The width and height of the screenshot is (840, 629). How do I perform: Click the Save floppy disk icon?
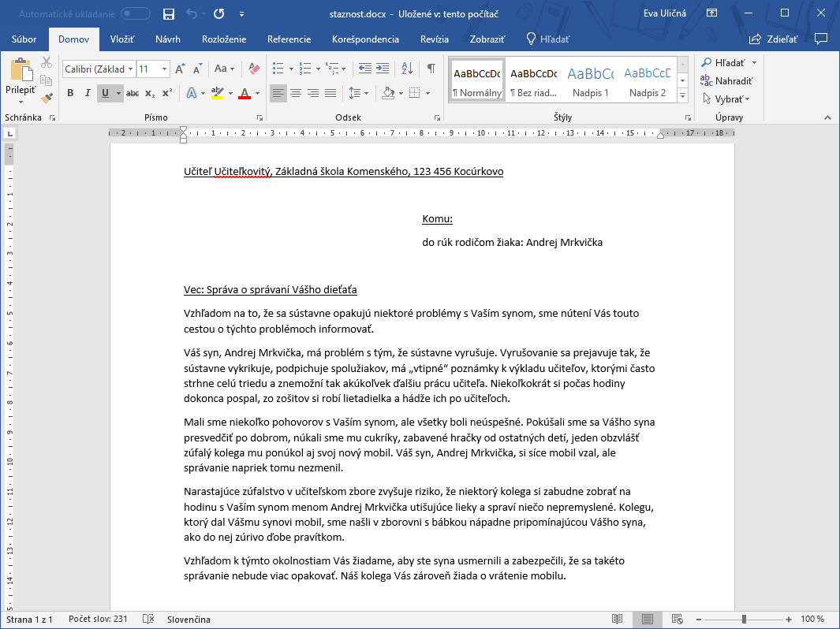pos(168,13)
